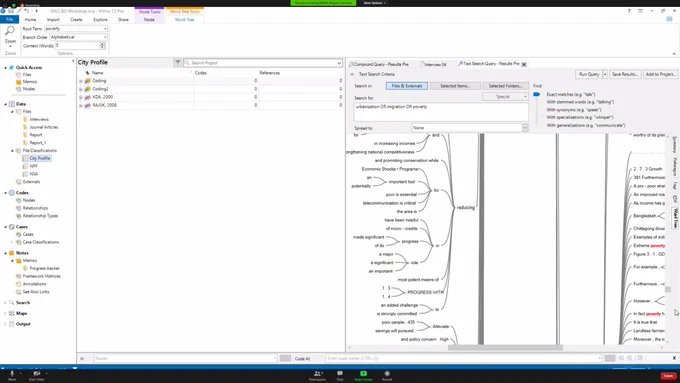The height and width of the screenshot is (383, 680).
Task: Expand the KDA, 2000 row
Action: 81,97
